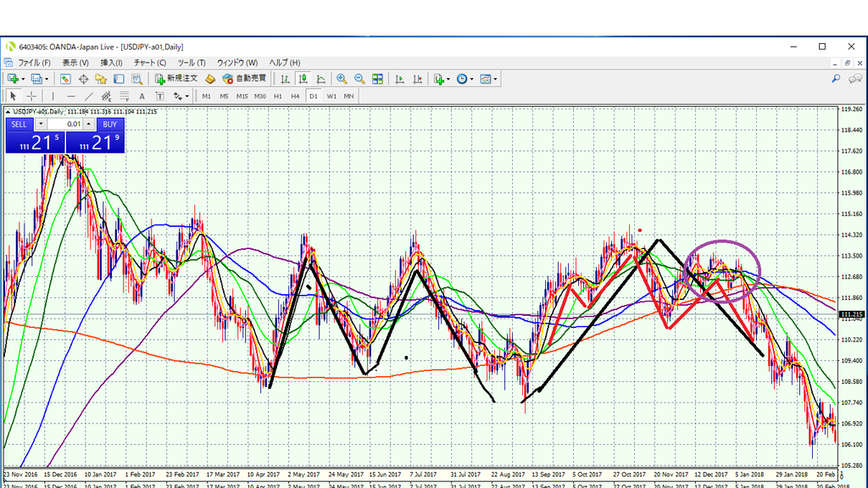Expand the Profiles dropdown arrow
Viewport: 868px width, 488px height.
pyautogui.click(x=47, y=79)
